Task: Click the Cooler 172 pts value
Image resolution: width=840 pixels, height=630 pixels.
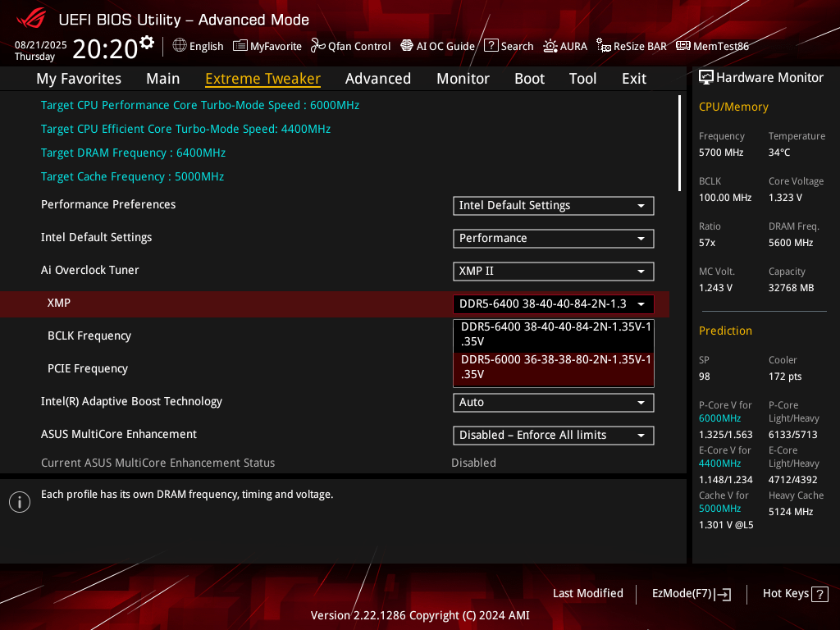Action: coord(785,377)
